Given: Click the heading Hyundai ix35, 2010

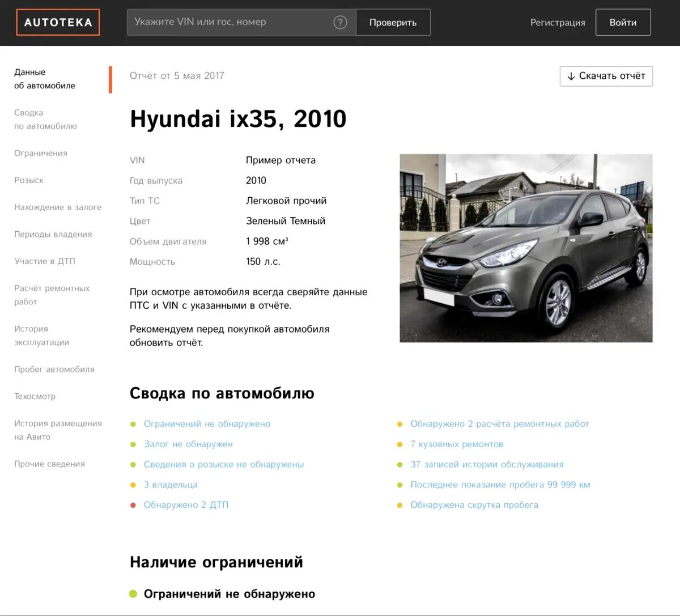Looking at the screenshot, I should coord(238,119).
